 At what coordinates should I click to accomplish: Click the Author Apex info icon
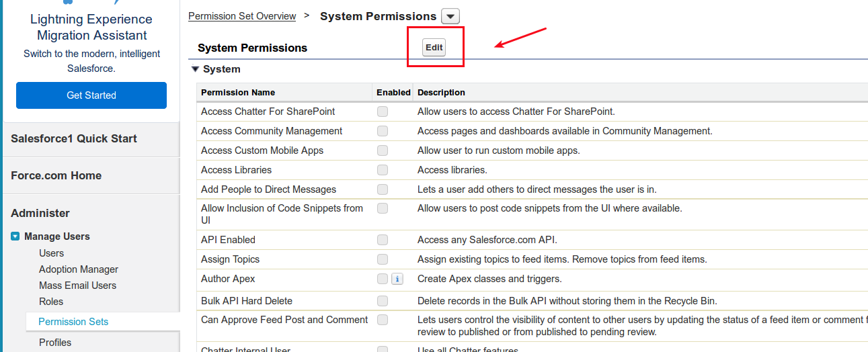tap(397, 279)
